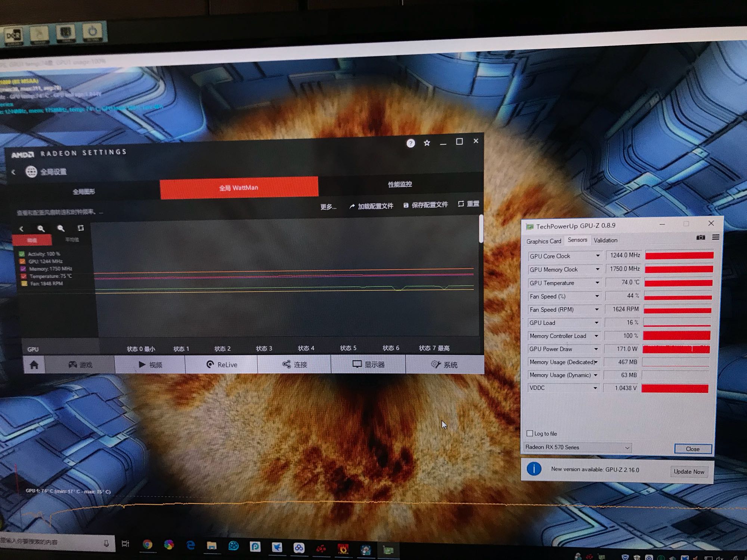
Task: Open the Graphics Card tab in GPU-Z
Action: (x=544, y=241)
